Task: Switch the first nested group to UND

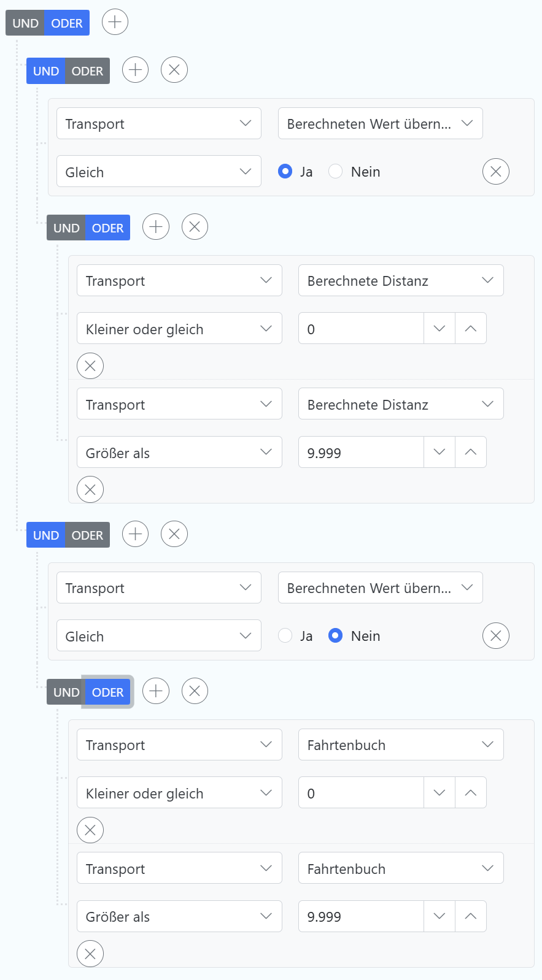Action: click(66, 228)
